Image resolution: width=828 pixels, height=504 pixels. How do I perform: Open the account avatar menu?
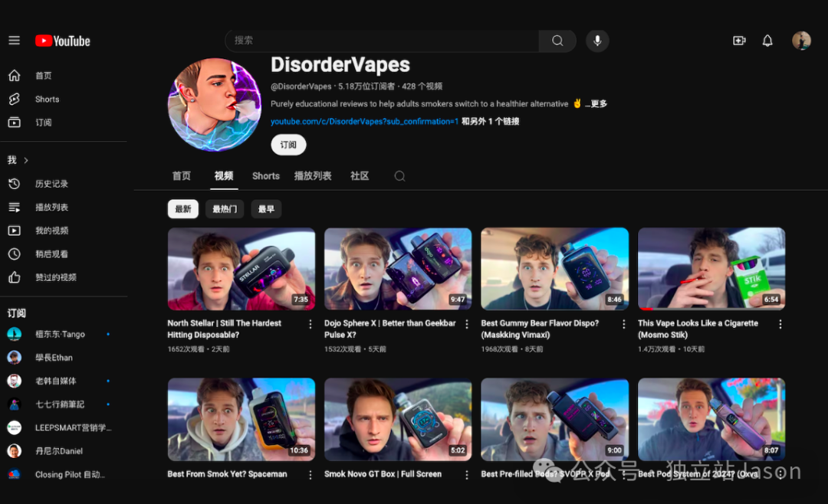(x=801, y=41)
